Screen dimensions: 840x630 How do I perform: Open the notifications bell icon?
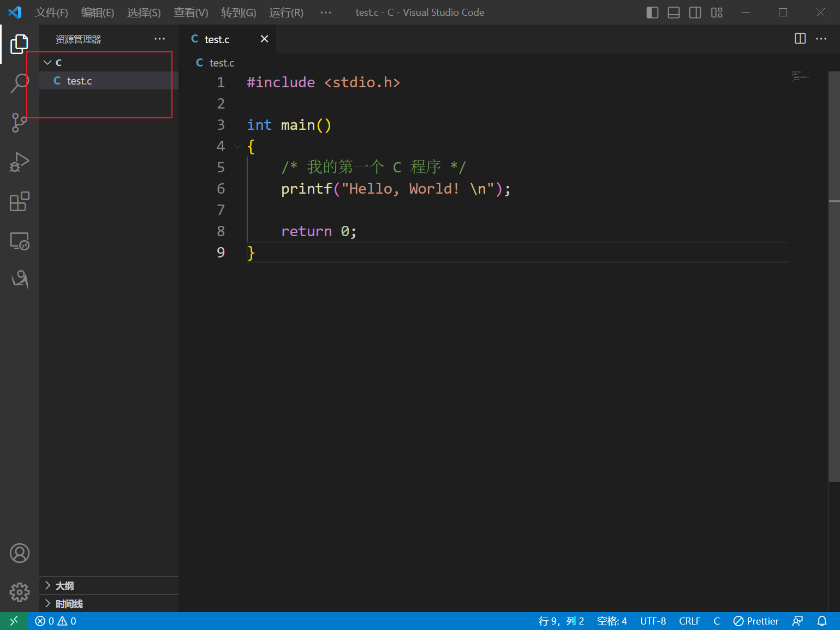(821, 621)
